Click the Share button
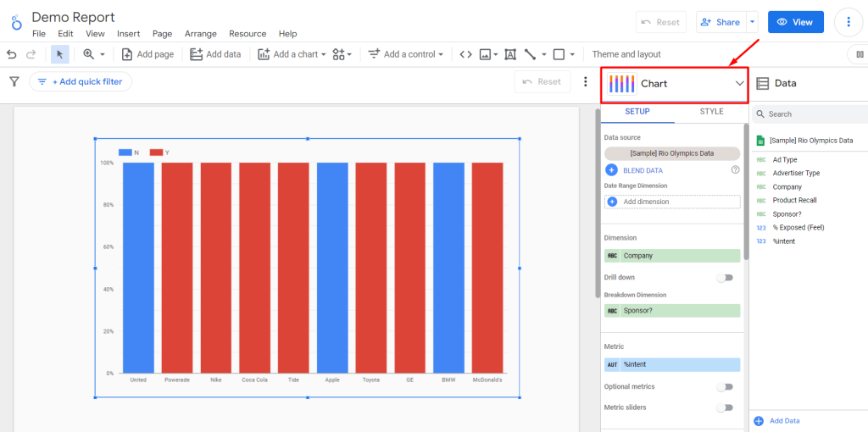 721,22
